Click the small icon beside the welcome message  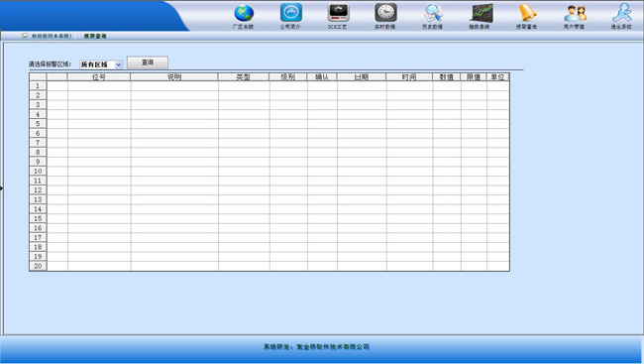[x=25, y=36]
